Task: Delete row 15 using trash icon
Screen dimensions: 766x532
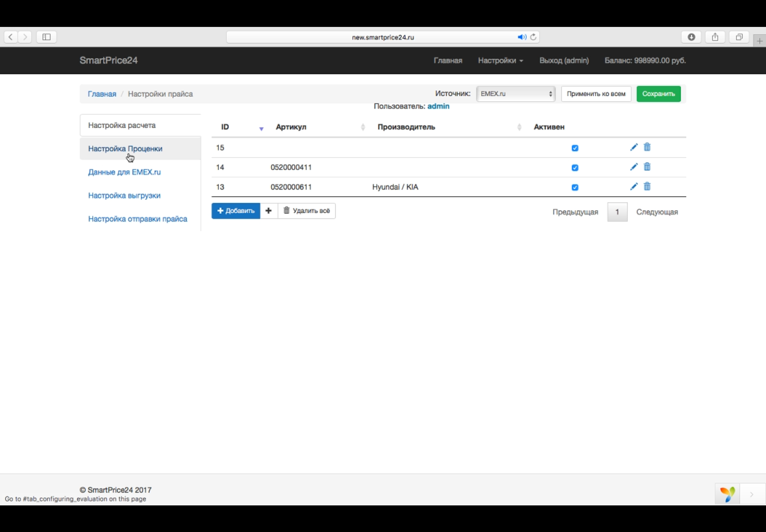Action: tap(647, 147)
